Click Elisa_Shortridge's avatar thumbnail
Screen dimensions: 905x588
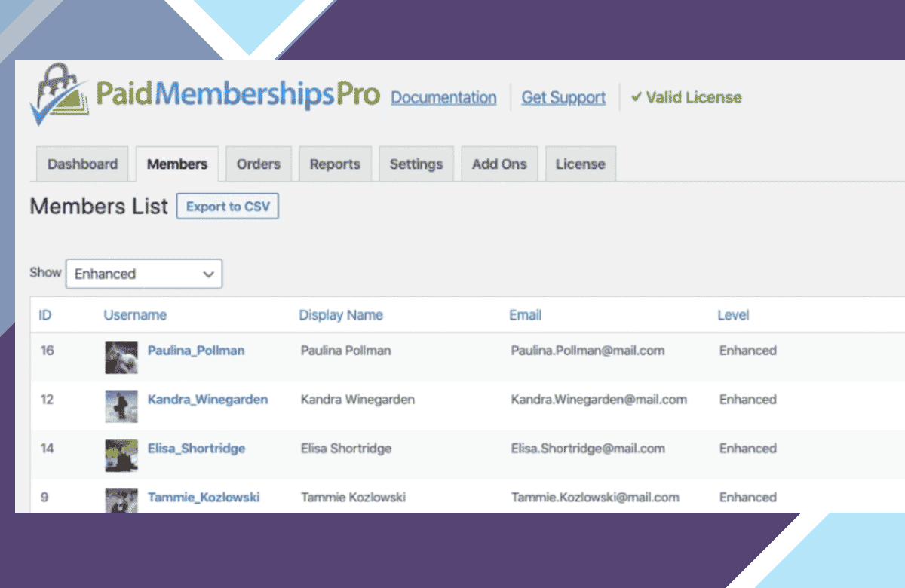pyautogui.click(x=121, y=455)
